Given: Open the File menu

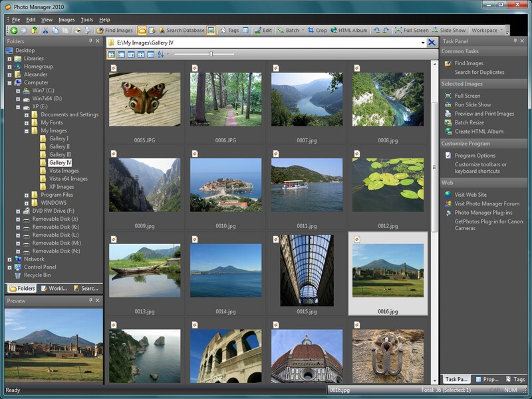Looking at the screenshot, I should pos(15,20).
